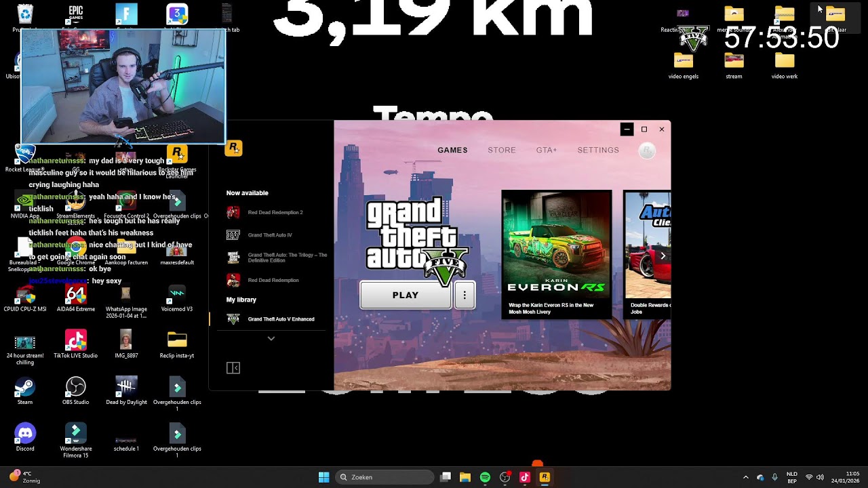
Task: Open the SETTINGS tab in Rockstar launcher
Action: [x=598, y=150]
